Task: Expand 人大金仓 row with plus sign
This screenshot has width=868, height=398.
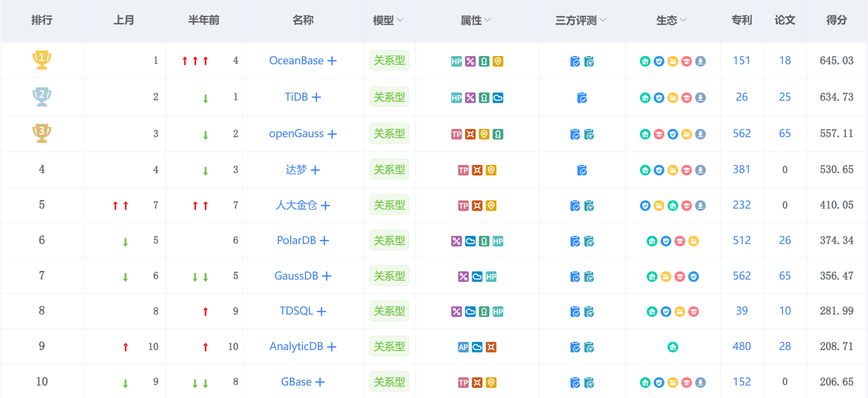Action: pyautogui.click(x=325, y=206)
